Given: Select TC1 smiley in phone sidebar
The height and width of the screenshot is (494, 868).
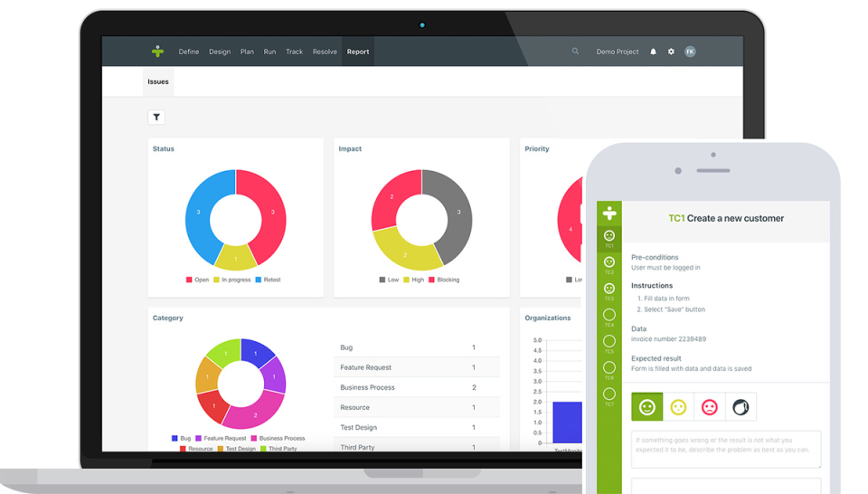Looking at the screenshot, I should point(609,238).
